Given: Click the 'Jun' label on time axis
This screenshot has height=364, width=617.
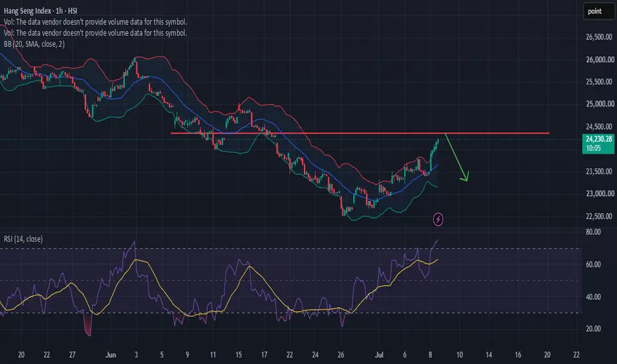Looking at the screenshot, I should (111, 355).
